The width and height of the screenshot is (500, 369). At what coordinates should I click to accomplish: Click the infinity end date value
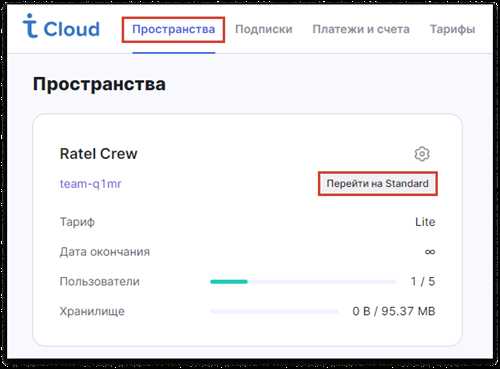click(x=430, y=252)
